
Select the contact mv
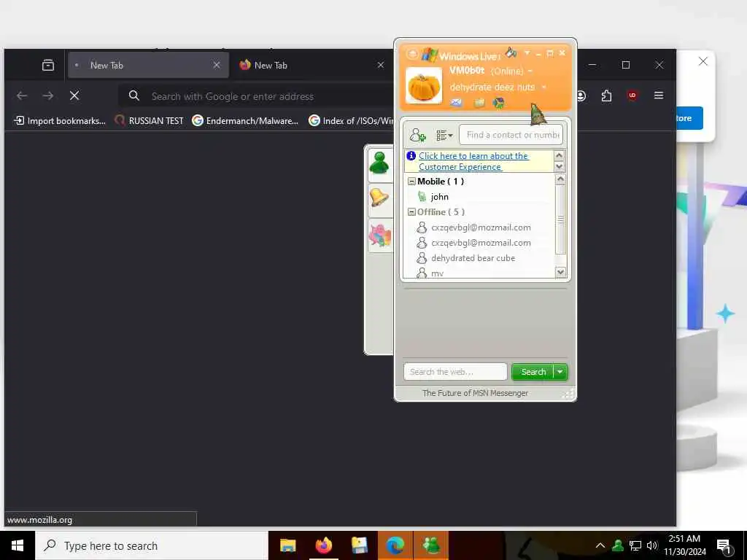pos(437,273)
